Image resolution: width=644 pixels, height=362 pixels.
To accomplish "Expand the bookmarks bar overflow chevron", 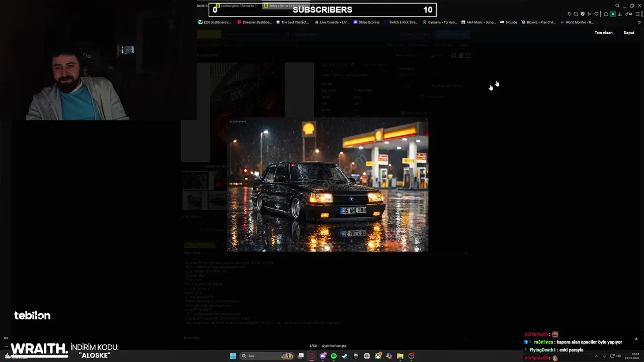I will [x=639, y=22].
